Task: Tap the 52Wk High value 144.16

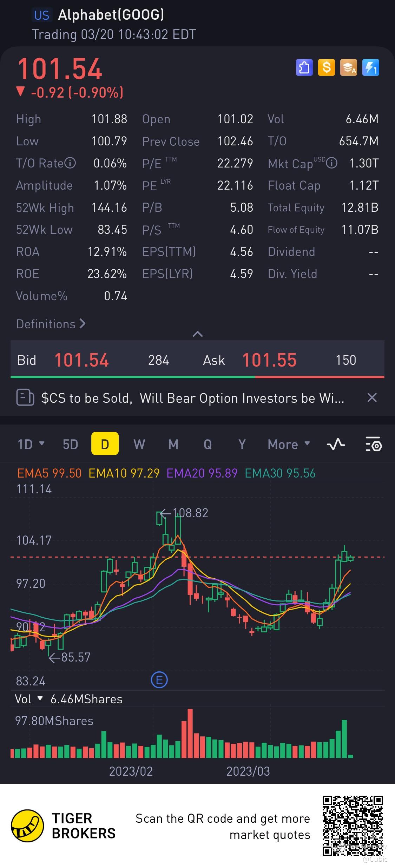Action: [x=109, y=208]
